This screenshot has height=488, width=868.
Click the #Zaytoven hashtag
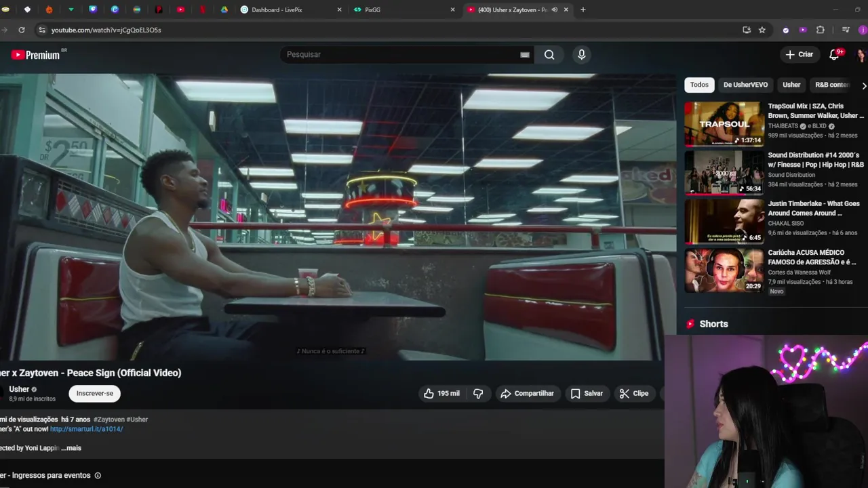109,420
